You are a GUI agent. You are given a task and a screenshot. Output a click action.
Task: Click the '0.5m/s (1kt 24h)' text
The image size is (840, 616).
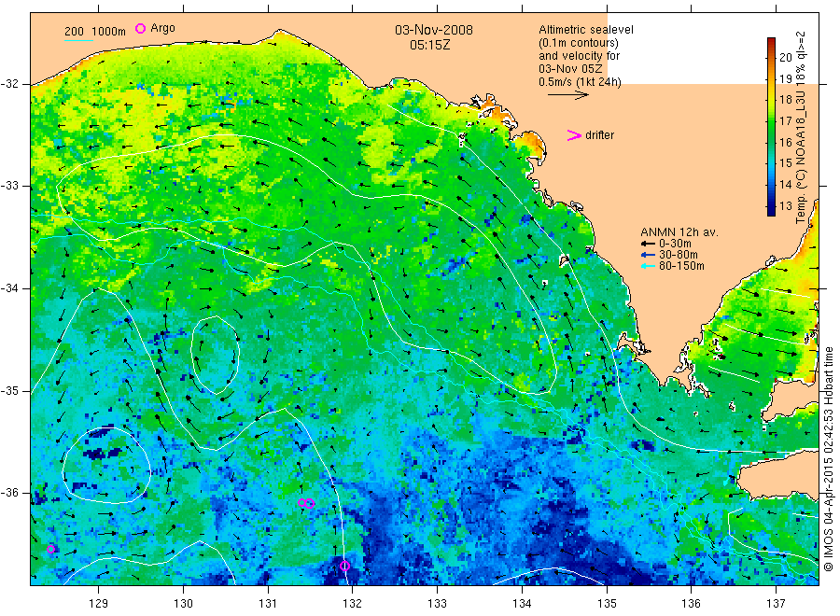581,82
